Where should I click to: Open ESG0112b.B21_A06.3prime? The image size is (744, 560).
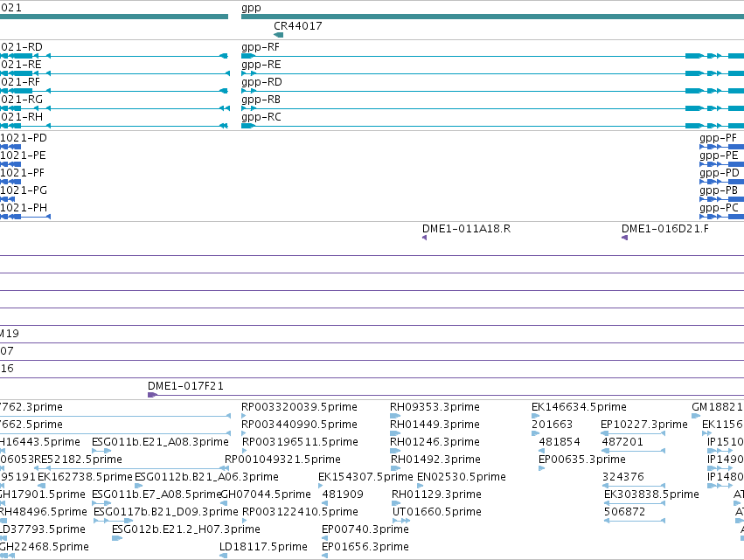(x=206, y=477)
